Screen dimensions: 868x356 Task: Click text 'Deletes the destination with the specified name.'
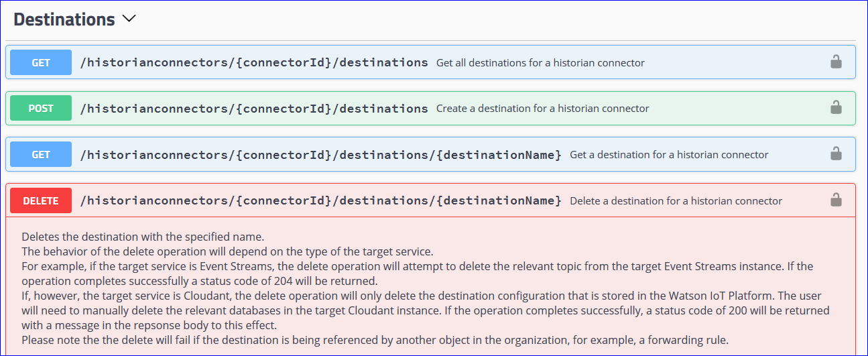[143, 237]
